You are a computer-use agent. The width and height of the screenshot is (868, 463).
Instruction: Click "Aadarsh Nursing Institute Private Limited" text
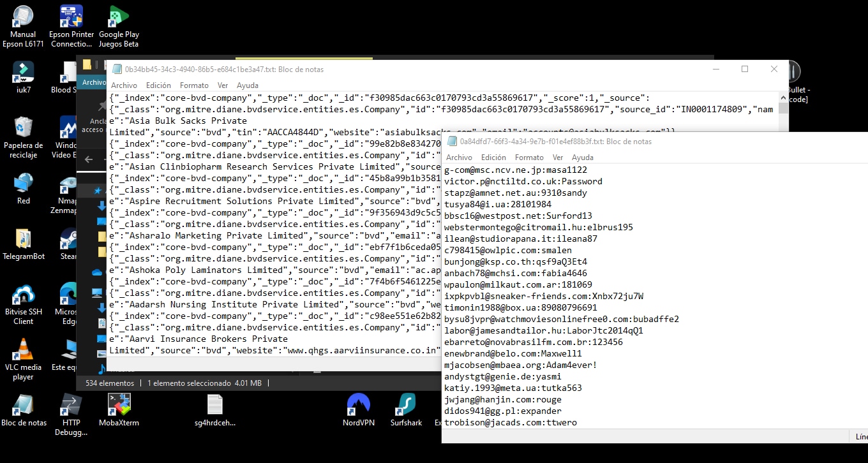234,304
